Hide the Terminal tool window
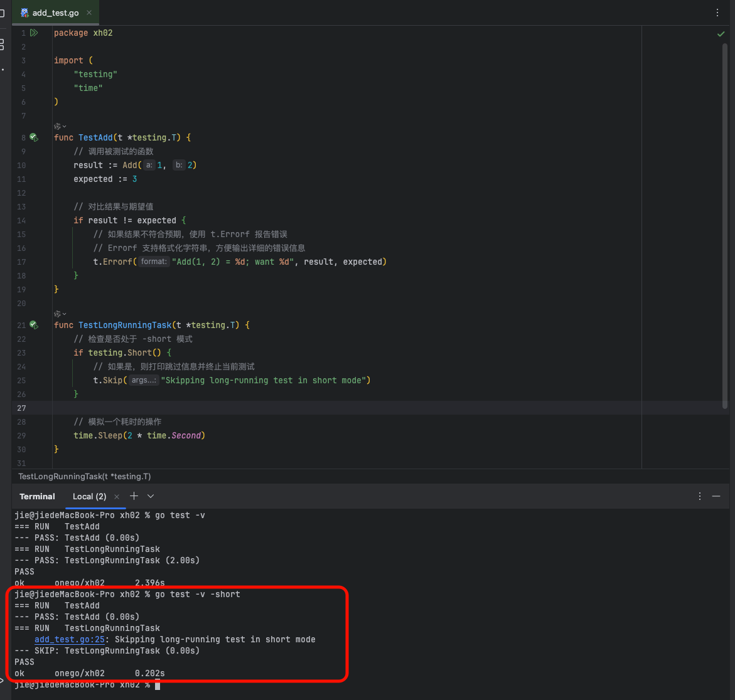Screen dimensions: 735x700 point(716,496)
